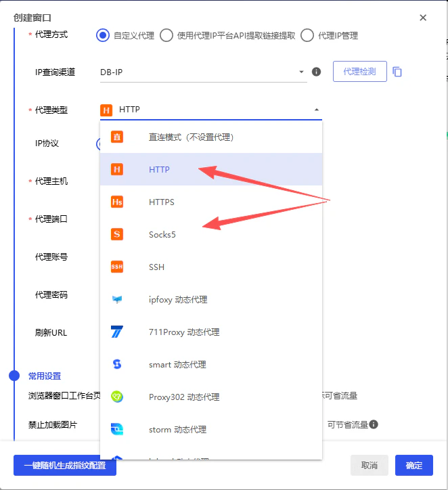Pick Socks5 from the proxy type list
Image resolution: width=448 pixels, height=490 pixels.
click(211, 234)
